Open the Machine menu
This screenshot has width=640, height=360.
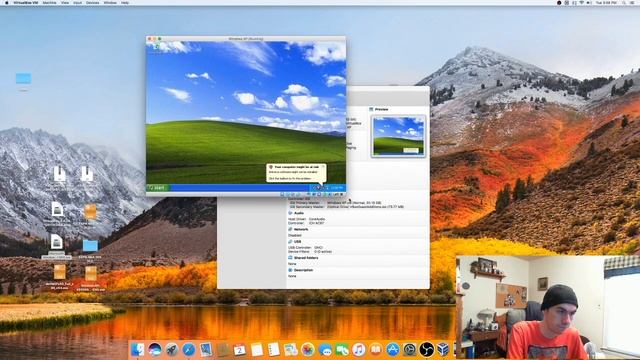50,2
